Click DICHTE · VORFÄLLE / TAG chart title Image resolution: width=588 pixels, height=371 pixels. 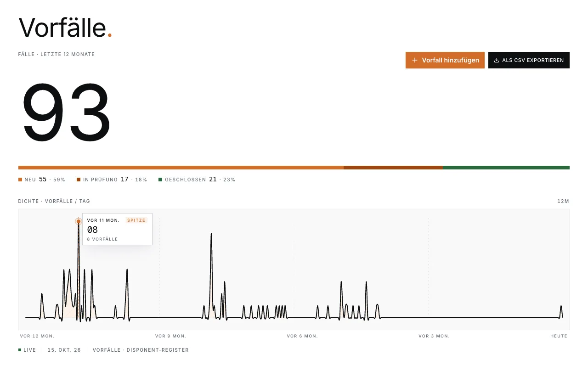coord(54,201)
